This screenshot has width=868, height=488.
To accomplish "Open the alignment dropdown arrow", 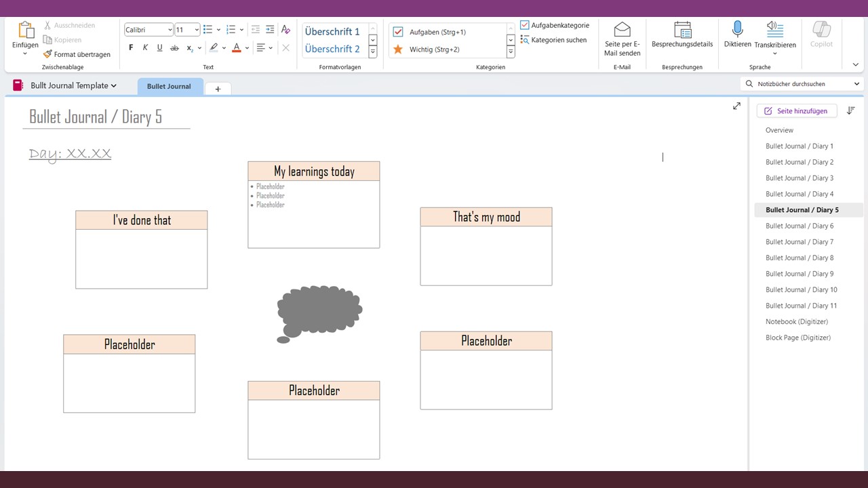I will 271,48.
